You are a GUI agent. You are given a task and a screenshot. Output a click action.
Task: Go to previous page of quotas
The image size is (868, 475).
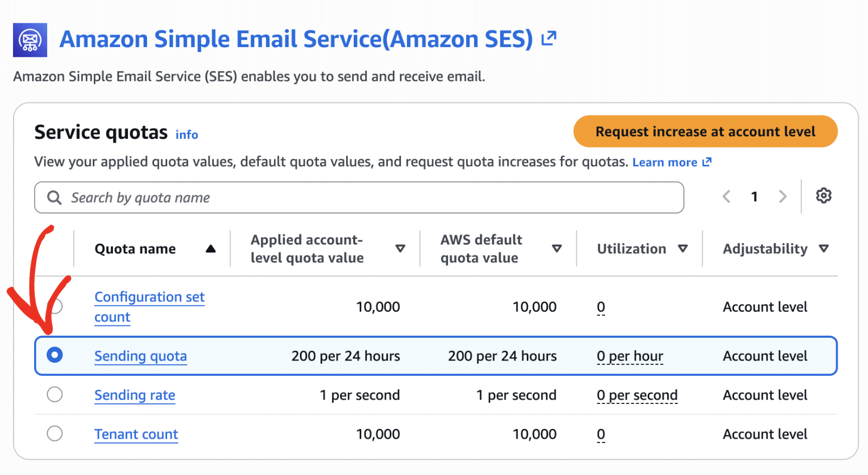click(x=726, y=196)
